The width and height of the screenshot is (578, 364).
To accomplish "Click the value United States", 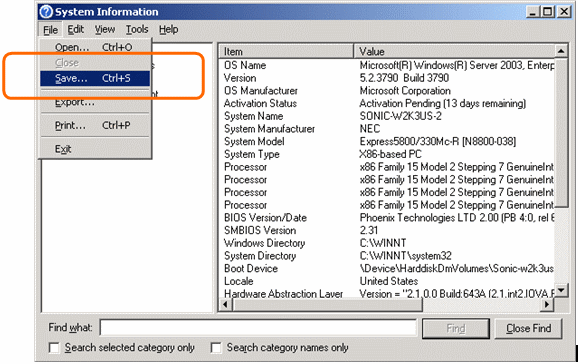I will point(389,281).
